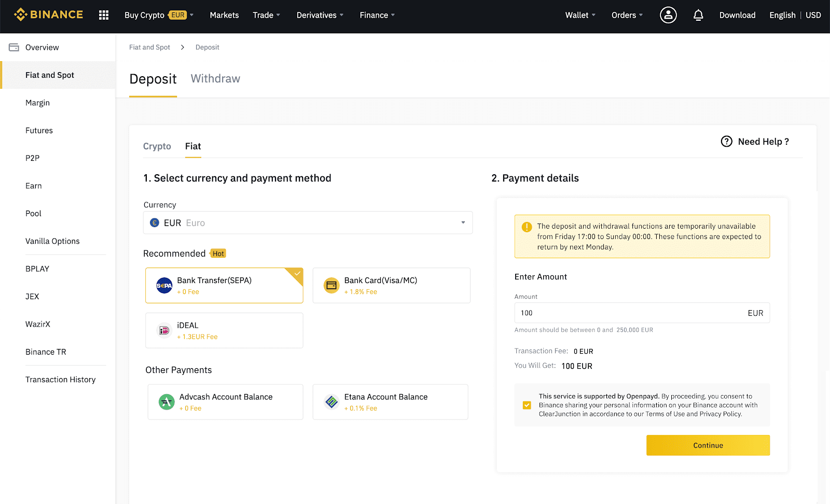The width and height of the screenshot is (830, 504).
Task: Expand the Trade menu
Action: point(267,15)
